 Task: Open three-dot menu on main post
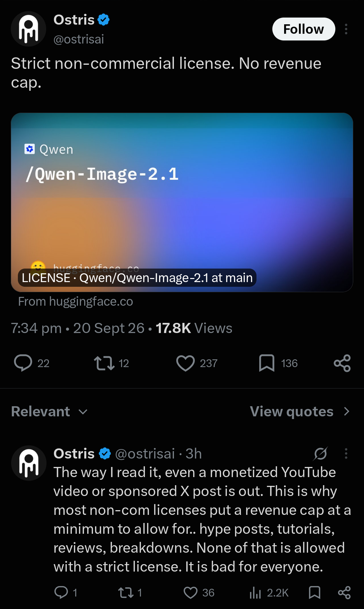click(x=346, y=29)
